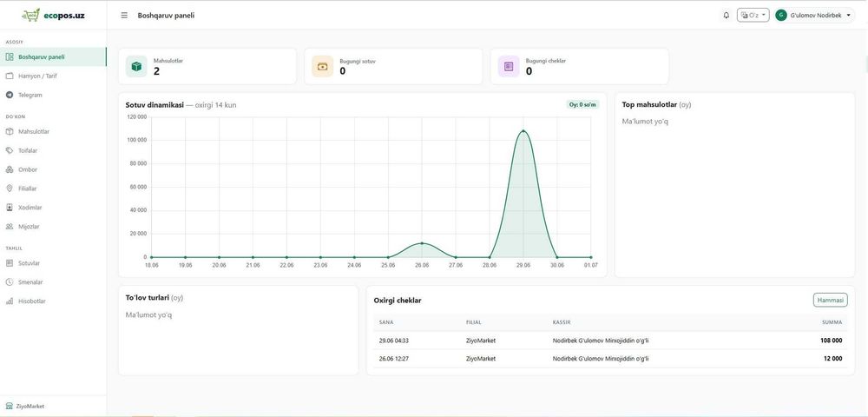This screenshot has width=868, height=417.
Task: Click the Toifalar tag icon
Action: click(10, 150)
